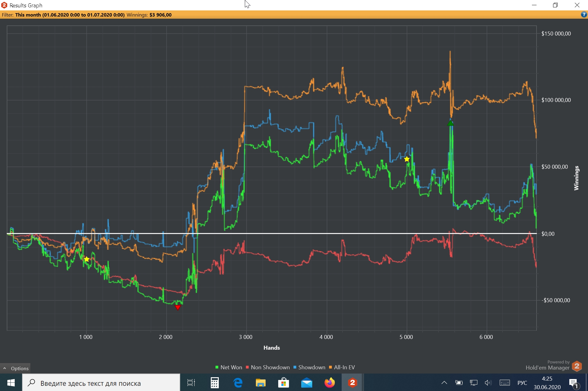Open Task View from the taskbar
The height and width of the screenshot is (391, 588).
(x=191, y=383)
